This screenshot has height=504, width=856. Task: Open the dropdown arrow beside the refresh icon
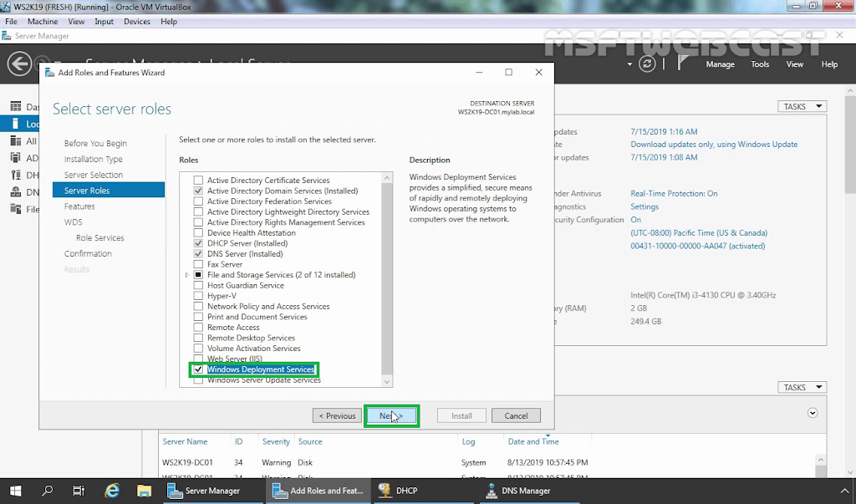click(629, 64)
